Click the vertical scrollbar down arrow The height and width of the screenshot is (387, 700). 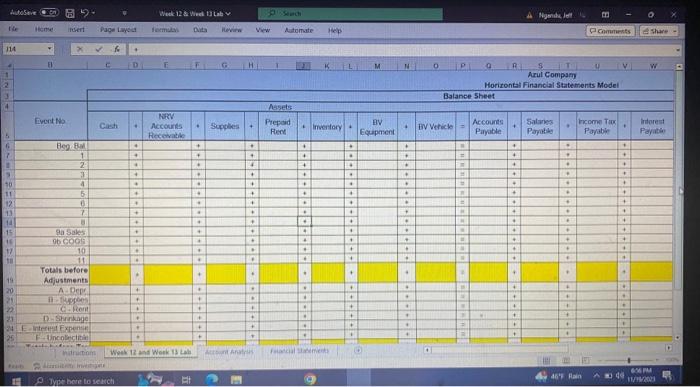click(x=678, y=338)
